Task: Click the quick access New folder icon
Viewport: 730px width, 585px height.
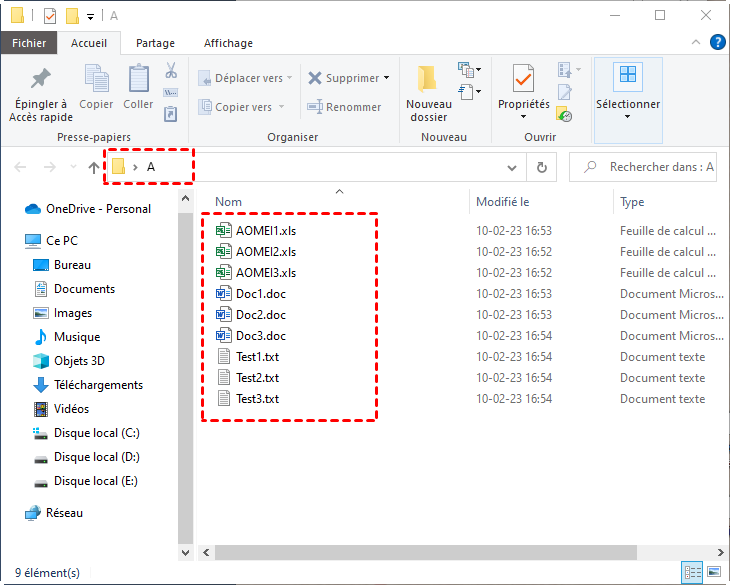Action: [72, 16]
